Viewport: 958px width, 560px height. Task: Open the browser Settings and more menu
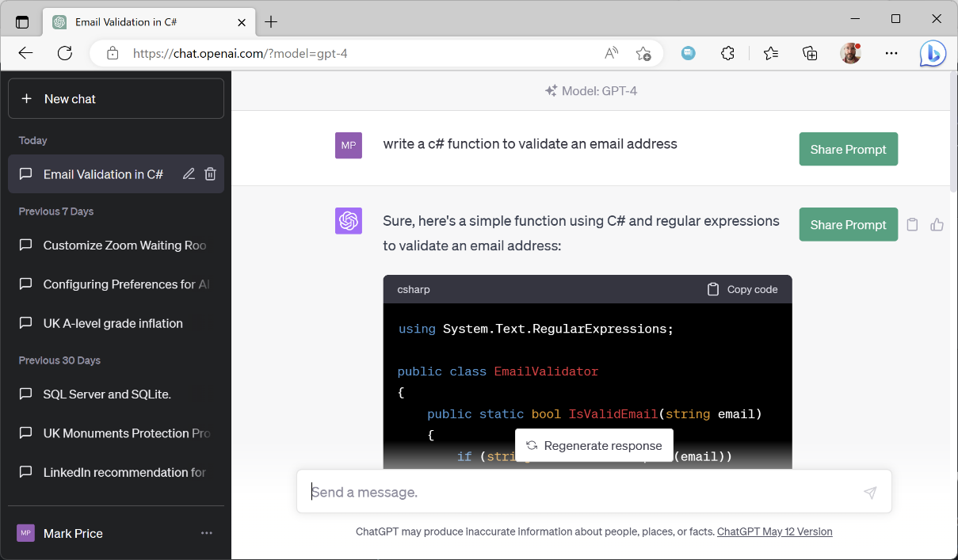891,54
